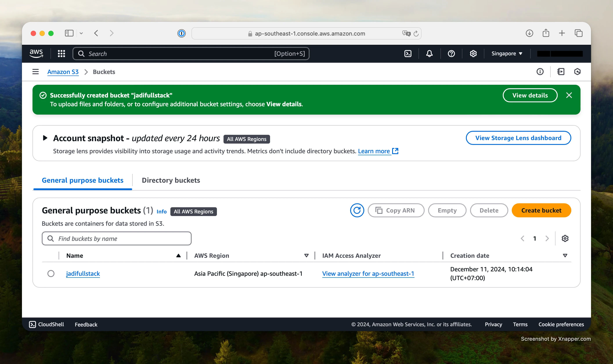Click the Safari translate icon
Image resolution: width=613 pixels, height=364 pixels.
point(406,33)
